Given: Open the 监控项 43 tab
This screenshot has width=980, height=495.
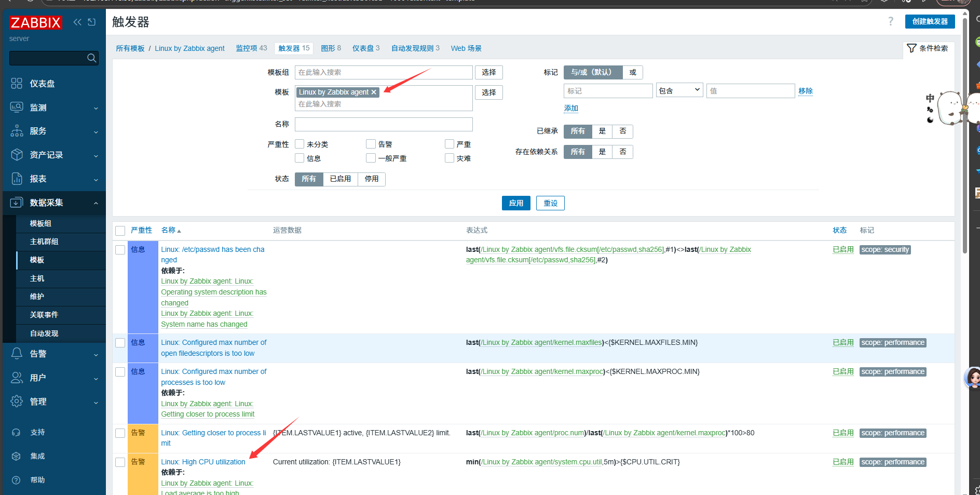Looking at the screenshot, I should point(251,48).
